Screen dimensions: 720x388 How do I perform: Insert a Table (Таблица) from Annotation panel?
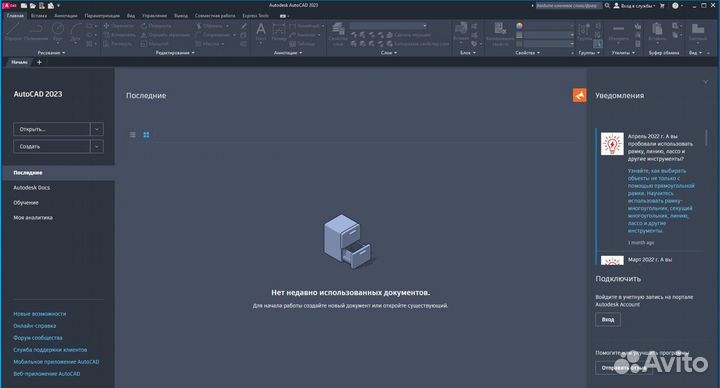pos(302,44)
